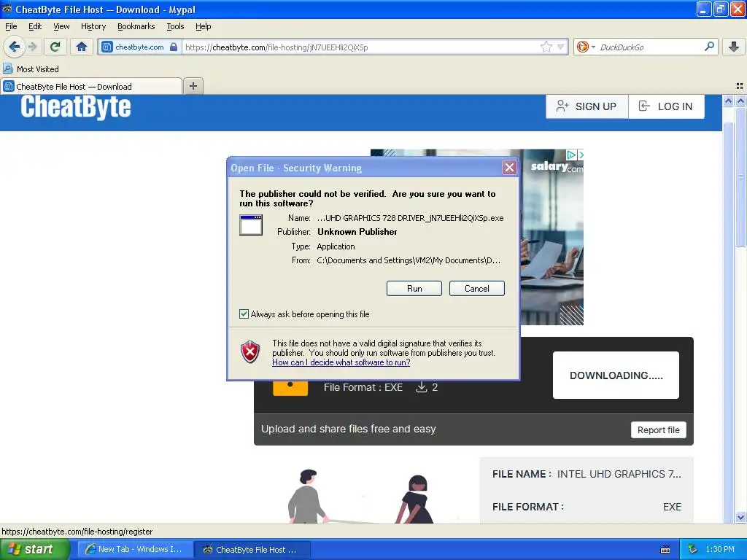This screenshot has height=560, width=747.
Task: Click the keyboard icon in system tray
Action: (665, 550)
